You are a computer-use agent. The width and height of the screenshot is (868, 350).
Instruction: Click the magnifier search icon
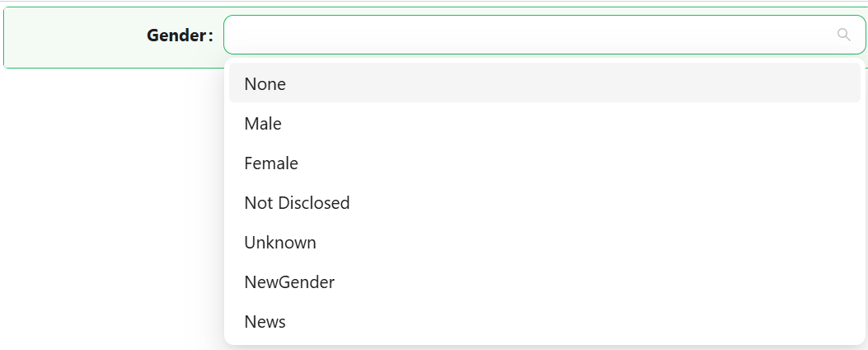[843, 35]
